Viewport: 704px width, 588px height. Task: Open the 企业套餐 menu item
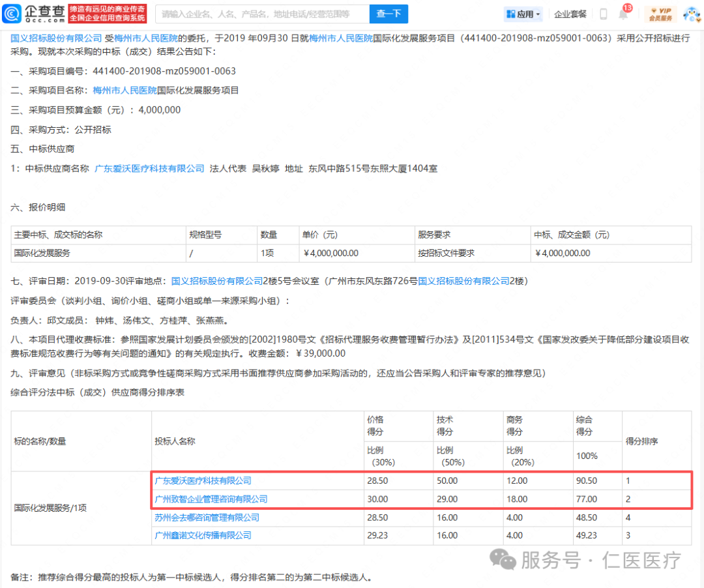pyautogui.click(x=570, y=14)
